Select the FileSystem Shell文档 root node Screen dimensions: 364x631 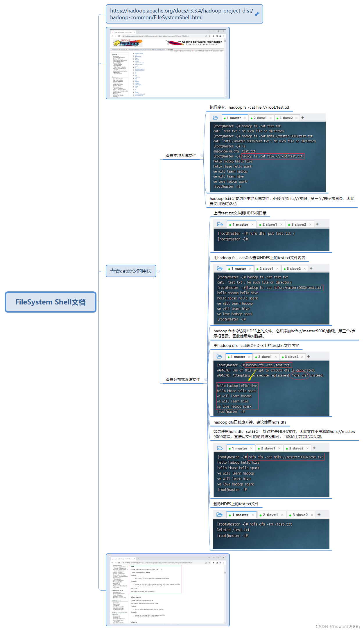click(51, 302)
